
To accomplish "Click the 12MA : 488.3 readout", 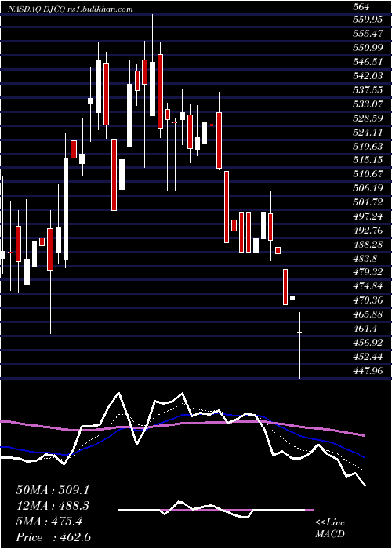I will coord(53,506).
